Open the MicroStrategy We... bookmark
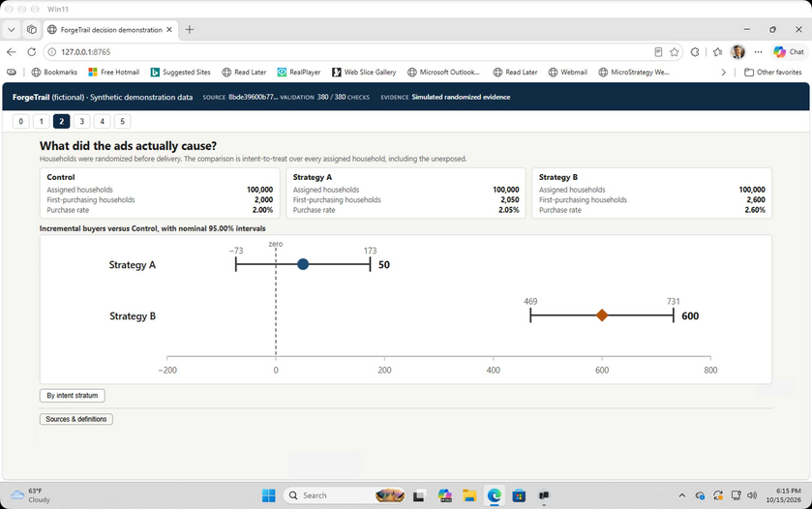This screenshot has height=509, width=812. click(x=634, y=72)
